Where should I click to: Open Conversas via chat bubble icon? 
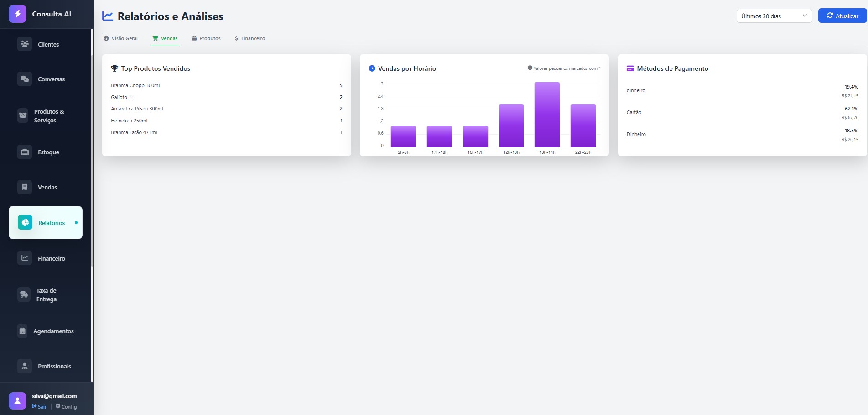pyautogui.click(x=25, y=79)
